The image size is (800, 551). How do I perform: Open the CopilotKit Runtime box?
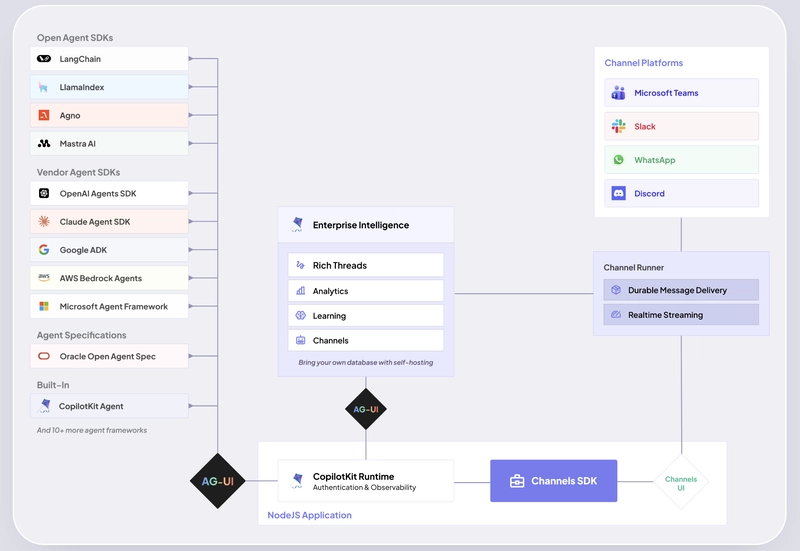(366, 481)
